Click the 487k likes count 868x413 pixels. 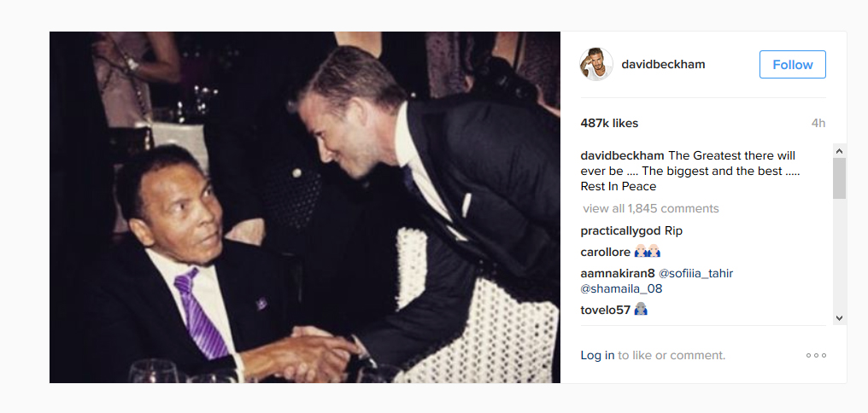(x=609, y=124)
